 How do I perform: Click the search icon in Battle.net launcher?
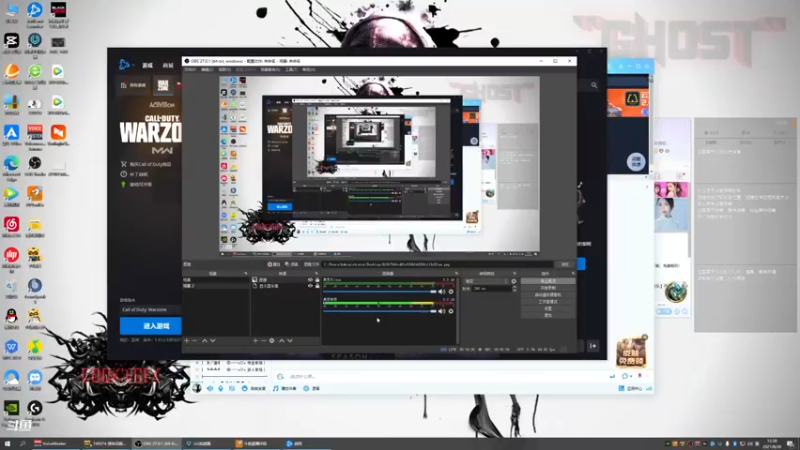(594, 85)
